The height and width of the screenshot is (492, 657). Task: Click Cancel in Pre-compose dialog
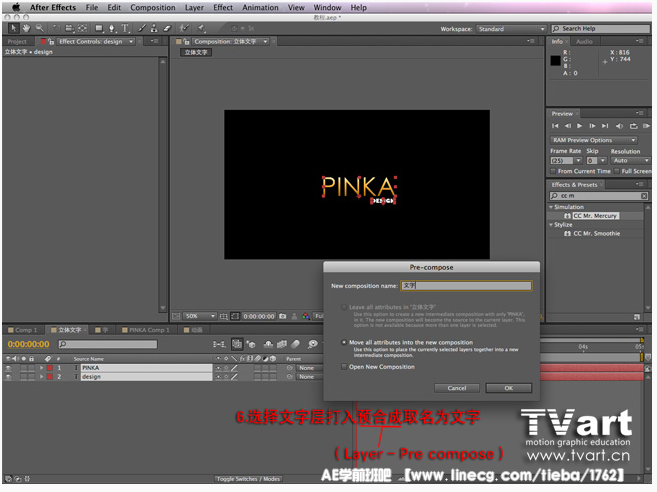click(457, 388)
